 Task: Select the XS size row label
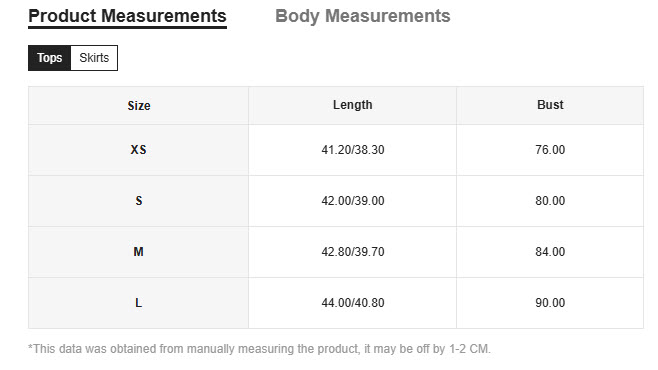tap(138, 150)
